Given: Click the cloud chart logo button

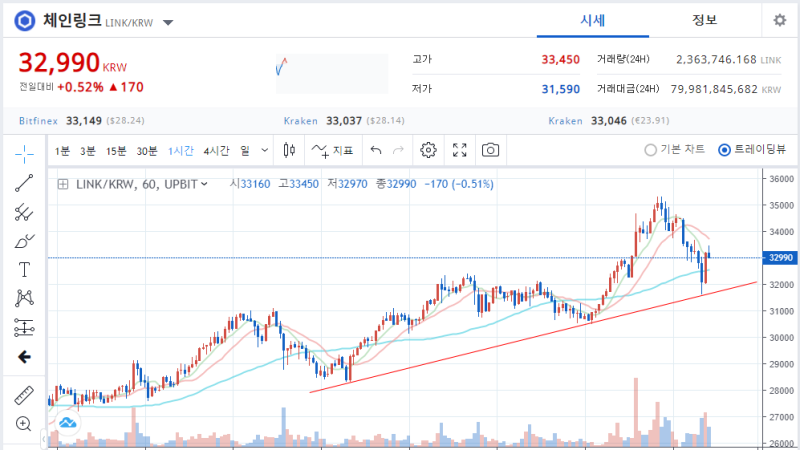Looking at the screenshot, I should (67, 423).
